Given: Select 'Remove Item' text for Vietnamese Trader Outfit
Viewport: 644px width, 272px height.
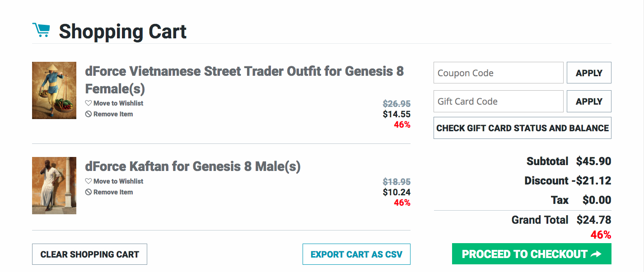Looking at the screenshot, I should (113, 114).
